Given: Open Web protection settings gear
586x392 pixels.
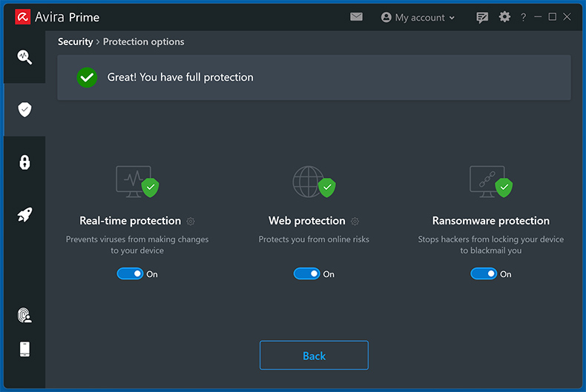Looking at the screenshot, I should pyautogui.click(x=355, y=222).
